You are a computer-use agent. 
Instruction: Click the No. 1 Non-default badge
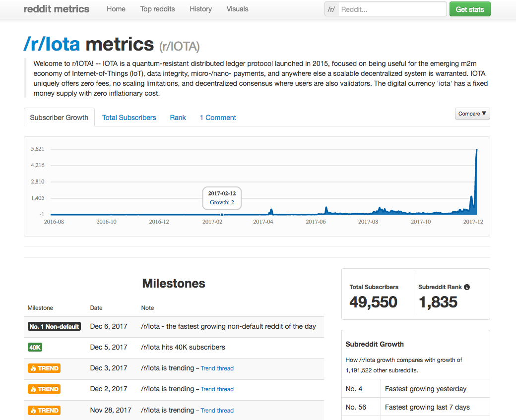[54, 326]
